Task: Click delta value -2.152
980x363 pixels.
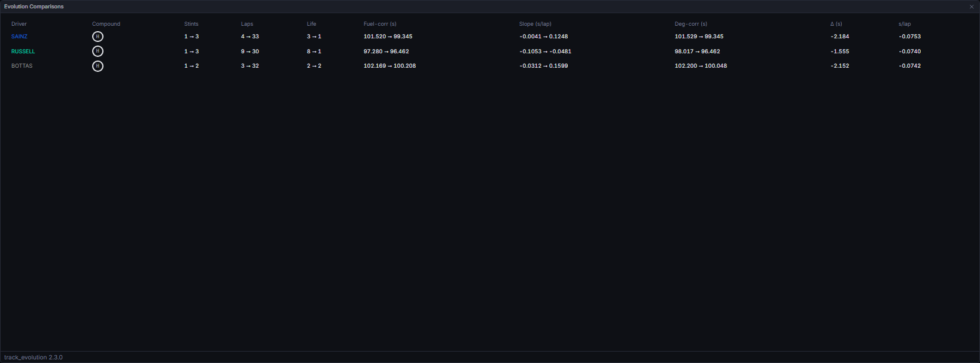Action: click(840, 66)
